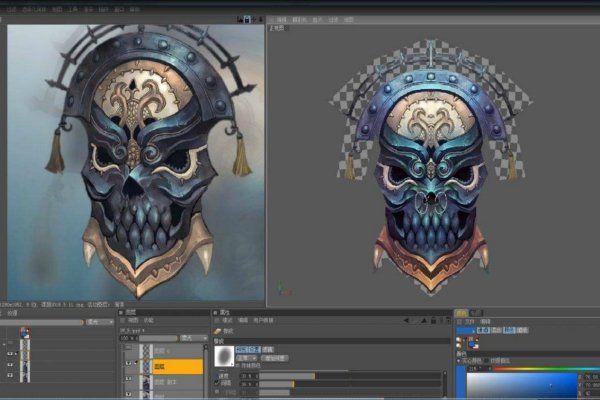Click the thumbnail of the top layer
Screen dimensions: 600x400
tap(146, 350)
